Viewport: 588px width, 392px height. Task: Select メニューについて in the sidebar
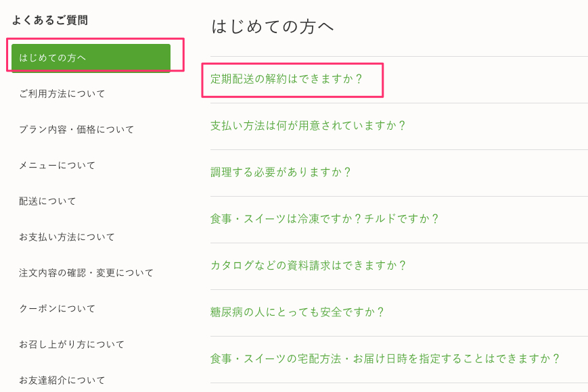(58, 166)
